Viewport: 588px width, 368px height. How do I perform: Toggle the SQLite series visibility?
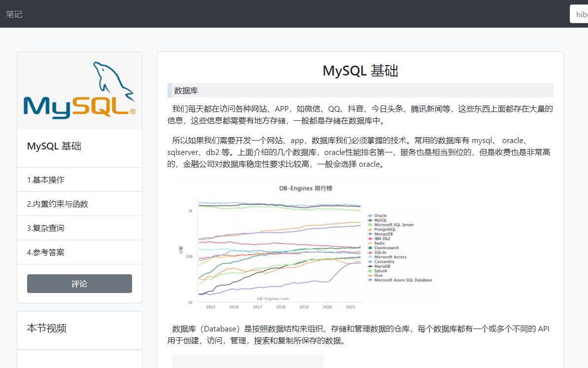click(370, 253)
